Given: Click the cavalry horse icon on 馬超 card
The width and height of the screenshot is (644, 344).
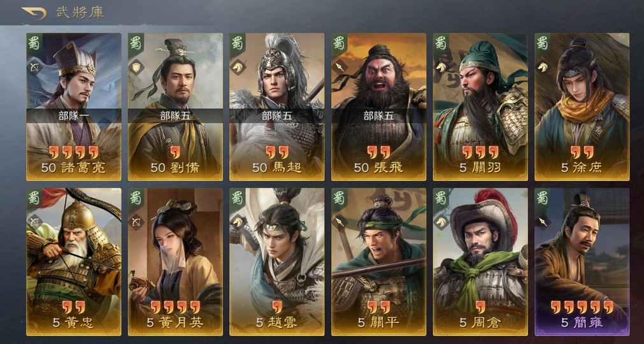Looking at the screenshot, I should point(238,67).
